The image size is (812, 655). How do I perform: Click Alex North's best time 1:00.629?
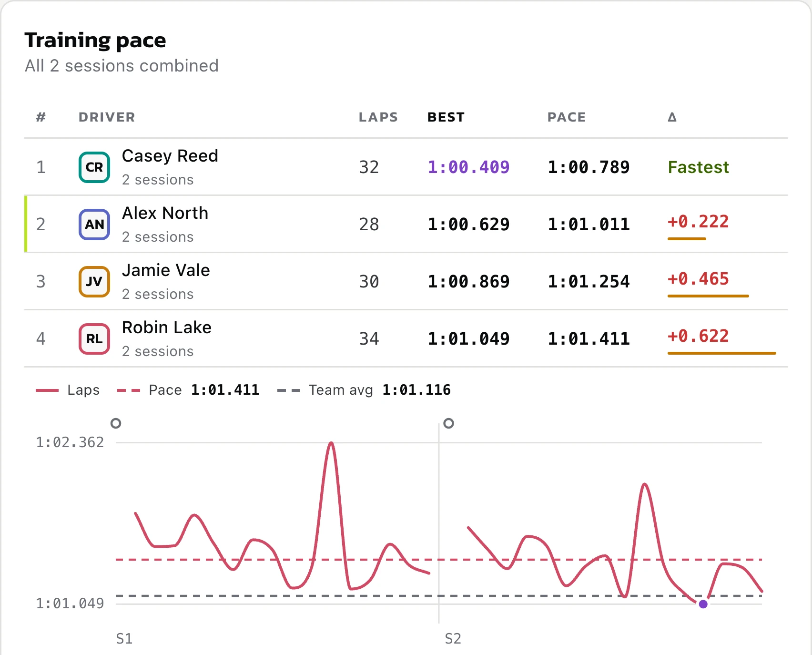click(468, 225)
